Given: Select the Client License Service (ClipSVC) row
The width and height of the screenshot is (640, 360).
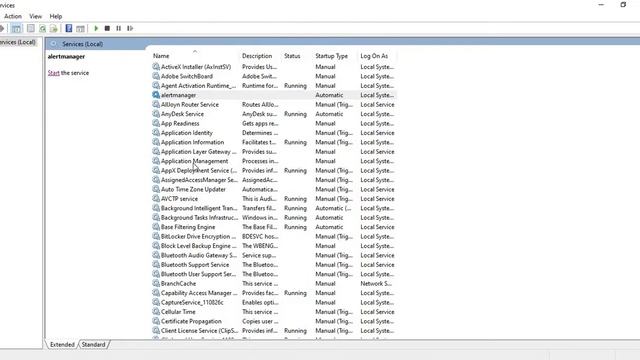Looking at the screenshot, I should [273, 330].
